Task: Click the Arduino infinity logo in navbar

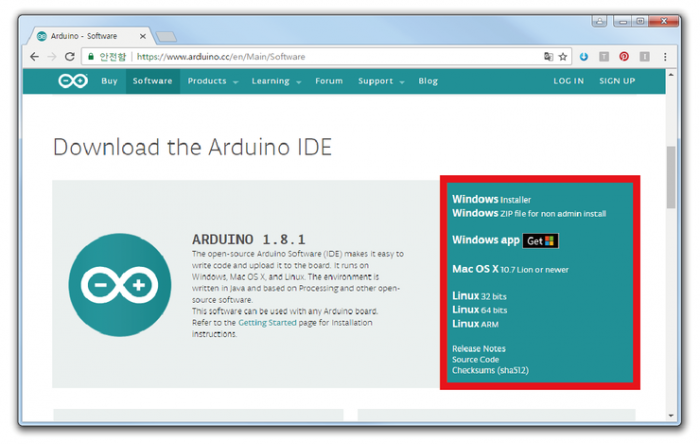Action: 73,81
